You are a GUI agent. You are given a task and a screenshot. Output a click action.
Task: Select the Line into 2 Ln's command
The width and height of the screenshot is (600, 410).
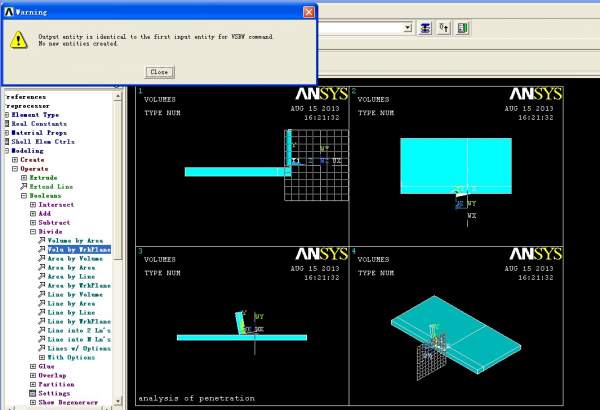click(79, 330)
